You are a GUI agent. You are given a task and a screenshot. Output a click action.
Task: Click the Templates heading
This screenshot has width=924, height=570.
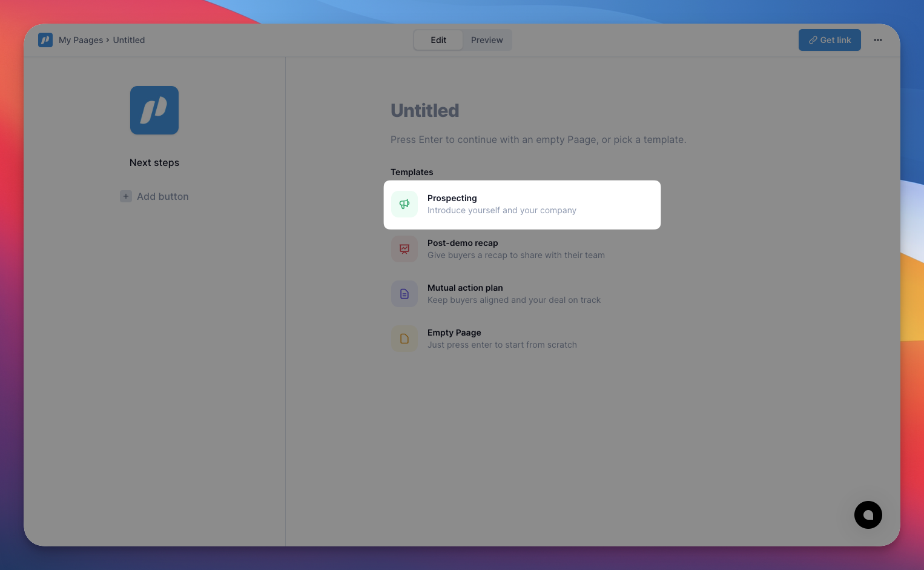pos(412,172)
